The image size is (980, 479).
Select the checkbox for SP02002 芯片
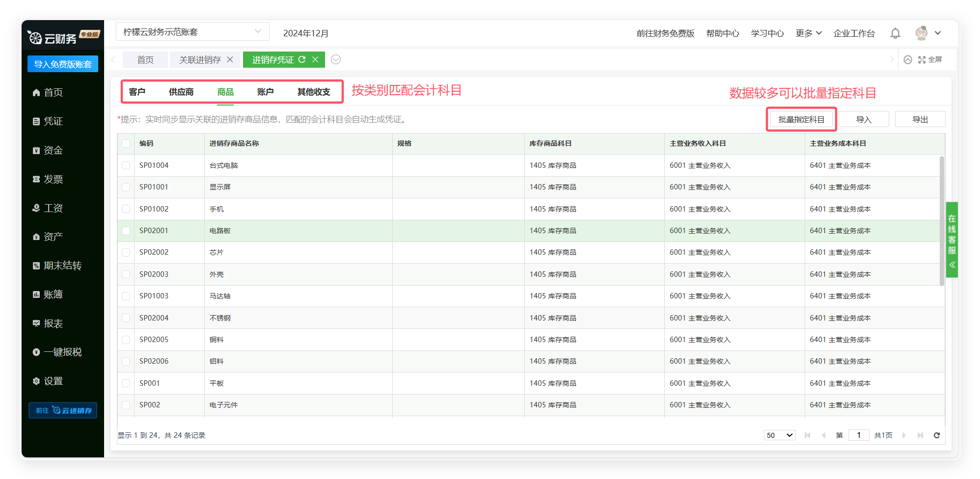pos(126,252)
